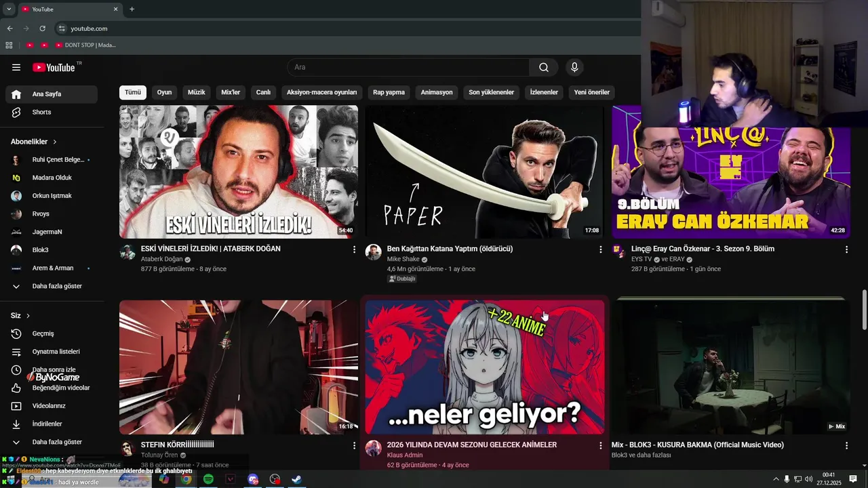This screenshot has height=488, width=868.
Task: Open a new browser tab with plus
Action: pyautogui.click(x=132, y=9)
